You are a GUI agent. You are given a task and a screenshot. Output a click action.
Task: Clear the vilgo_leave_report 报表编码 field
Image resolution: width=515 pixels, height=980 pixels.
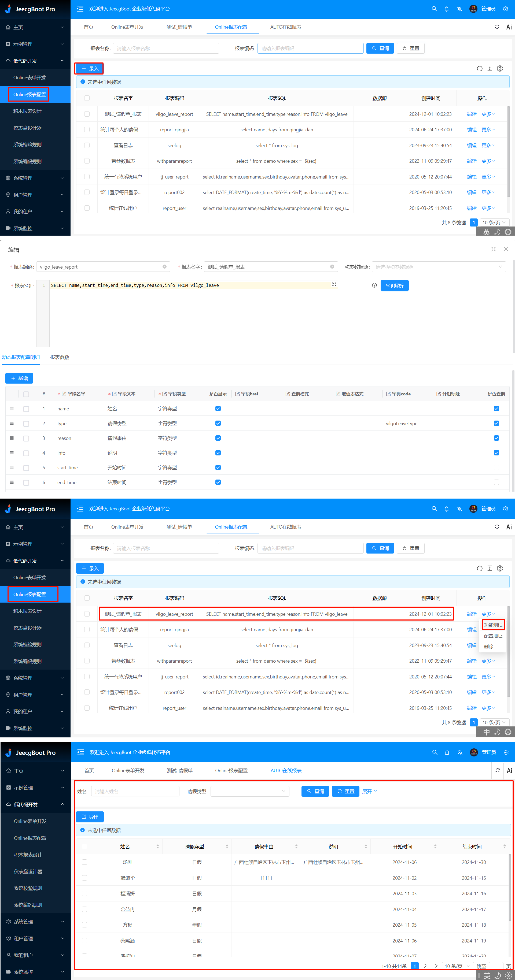point(164,267)
